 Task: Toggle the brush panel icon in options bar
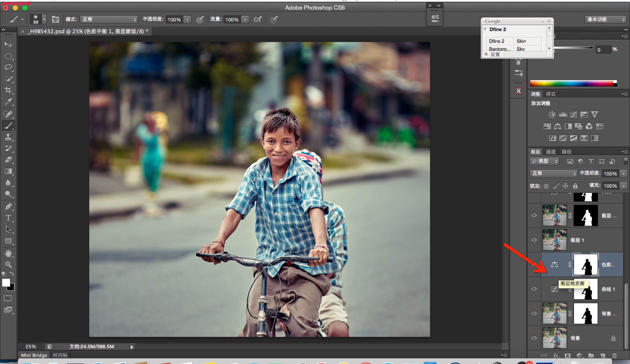coord(55,19)
